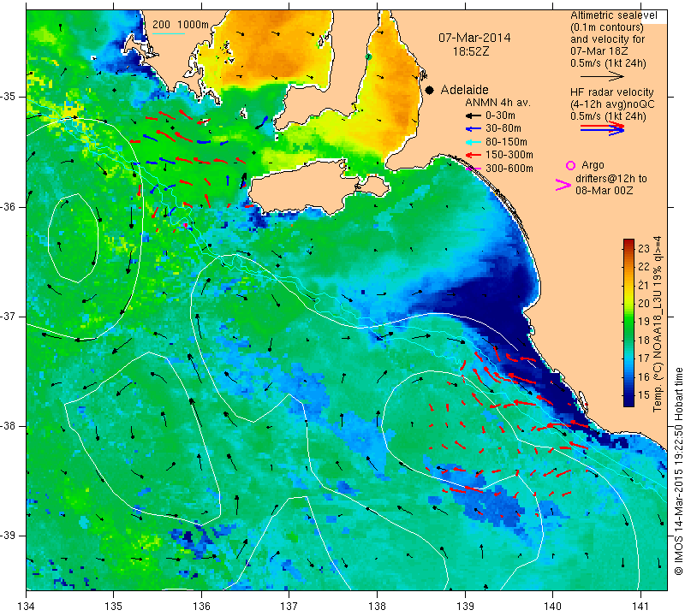685x616 pixels.
Task: Click the '-35' latitude axis label
Action: (x=8, y=97)
